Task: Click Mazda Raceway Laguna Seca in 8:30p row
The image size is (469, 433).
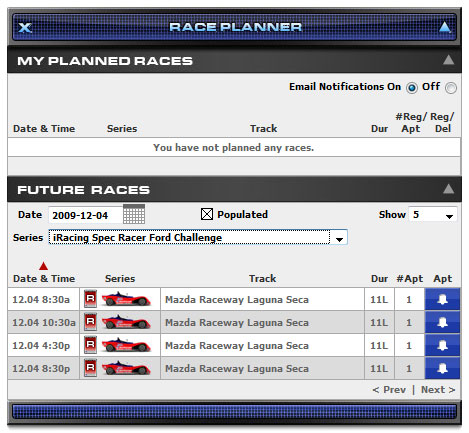Action: tap(237, 369)
